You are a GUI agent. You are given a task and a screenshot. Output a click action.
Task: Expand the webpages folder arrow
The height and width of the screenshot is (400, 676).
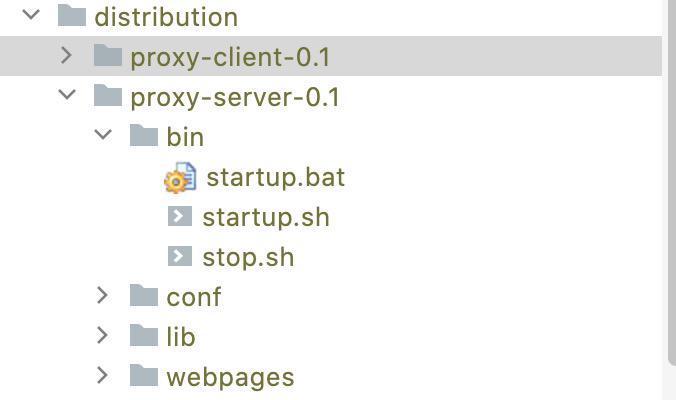[103, 376]
